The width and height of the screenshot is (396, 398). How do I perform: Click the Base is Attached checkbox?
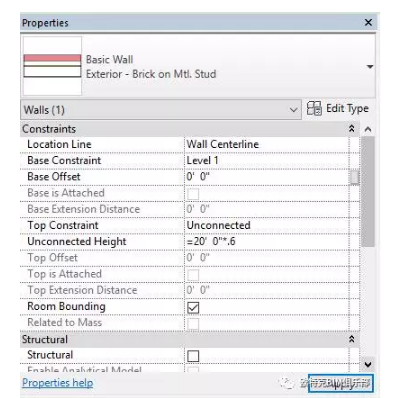pos(193,194)
